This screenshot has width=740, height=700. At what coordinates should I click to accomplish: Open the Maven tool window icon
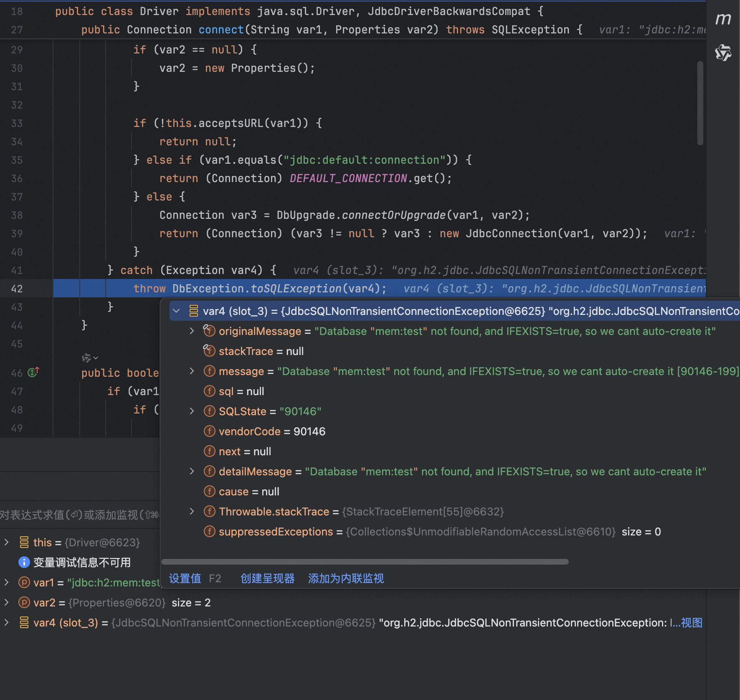point(723,19)
